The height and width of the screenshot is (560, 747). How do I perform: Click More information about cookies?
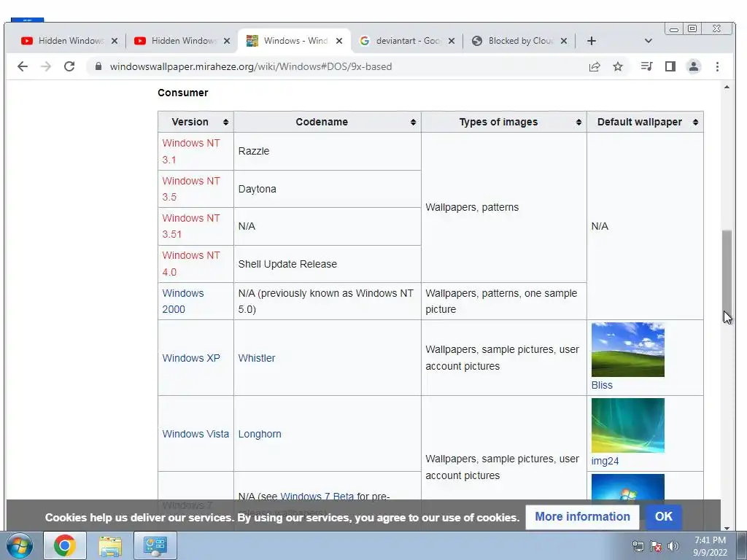pos(582,517)
